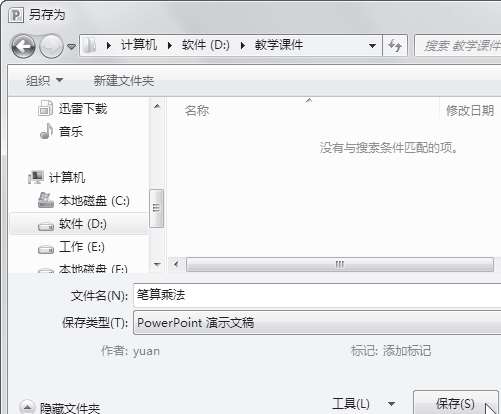Click the refresh icon next to address bar

(395, 45)
